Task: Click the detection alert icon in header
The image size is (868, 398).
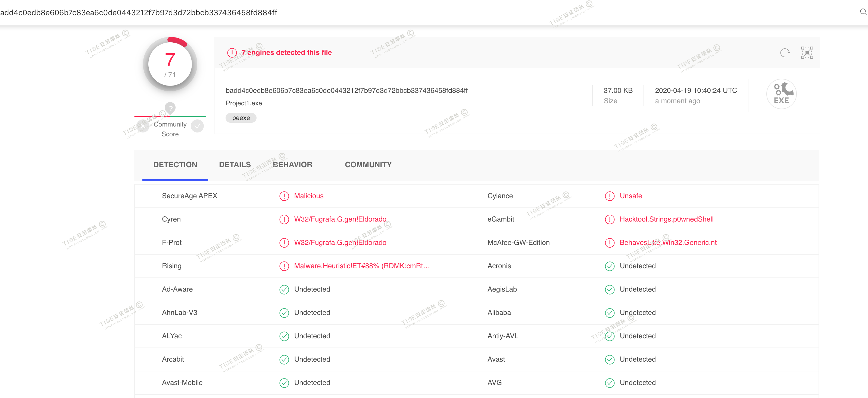Action: (x=232, y=53)
